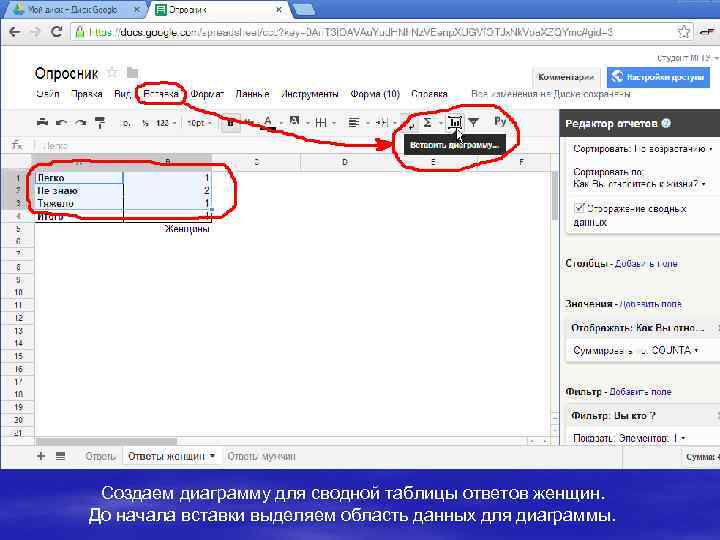Go back with browser back arrow

click(x=15, y=32)
